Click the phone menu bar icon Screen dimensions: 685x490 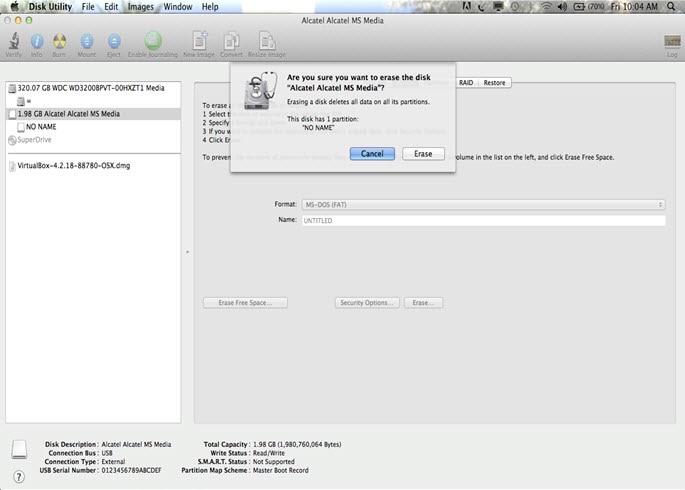[481, 6]
